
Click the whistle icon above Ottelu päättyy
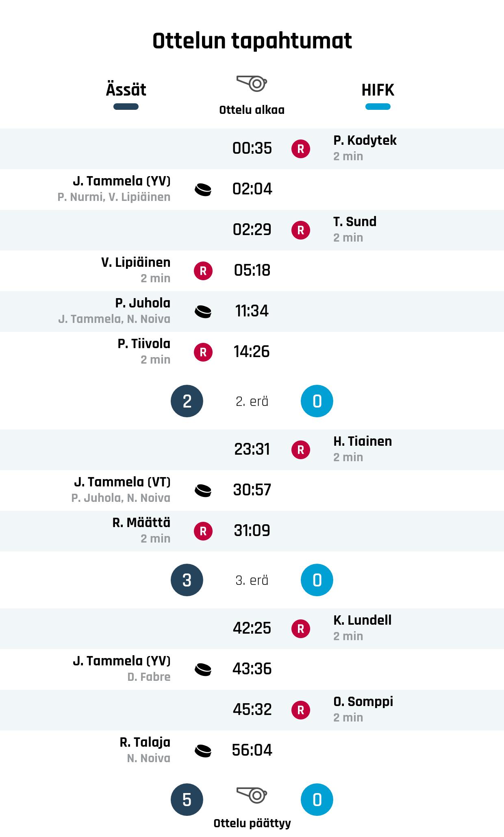pyautogui.click(x=252, y=793)
